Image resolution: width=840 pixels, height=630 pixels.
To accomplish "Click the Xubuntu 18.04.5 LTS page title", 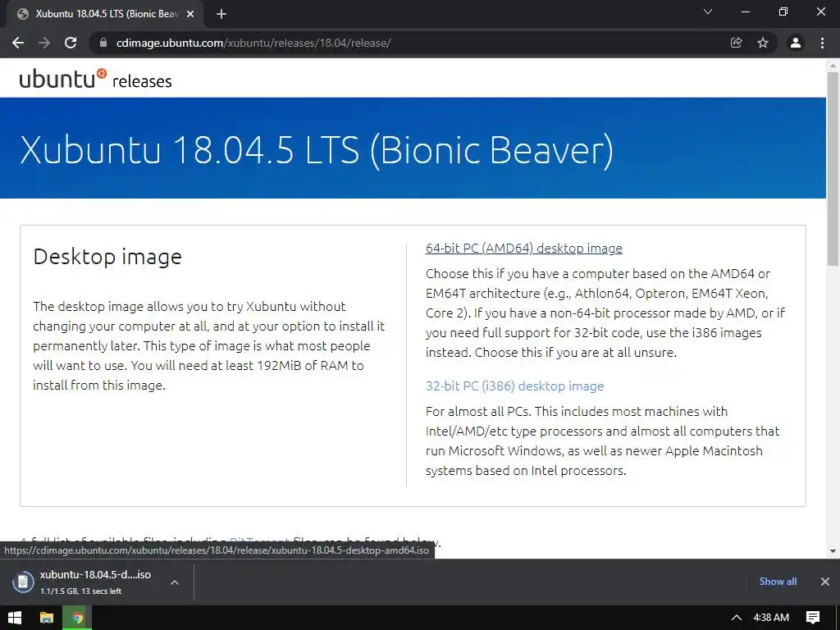I will (317, 149).
